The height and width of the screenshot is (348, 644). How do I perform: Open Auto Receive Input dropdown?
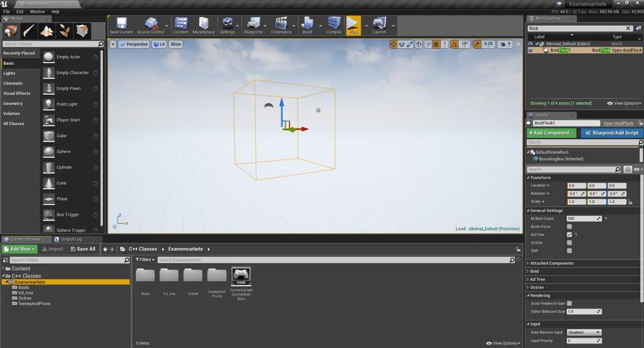coord(584,332)
